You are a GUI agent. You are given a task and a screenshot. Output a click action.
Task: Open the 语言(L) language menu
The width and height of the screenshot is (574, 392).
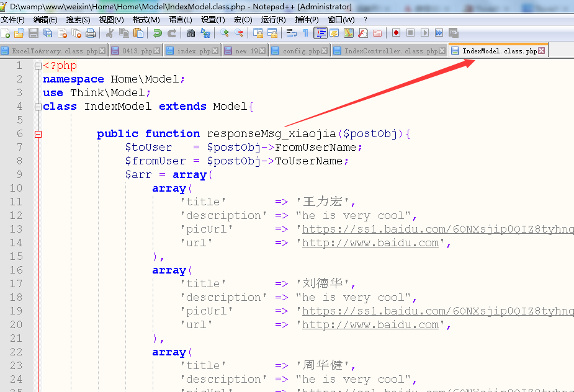tap(181, 19)
